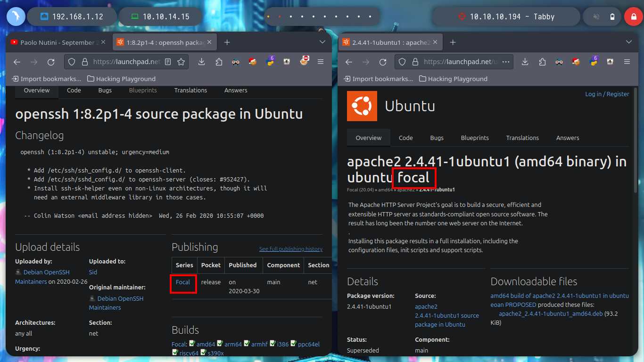Viewport: 644px width, 362px height.
Task: Click Import bookmarks in the left window
Action: [x=47, y=79]
